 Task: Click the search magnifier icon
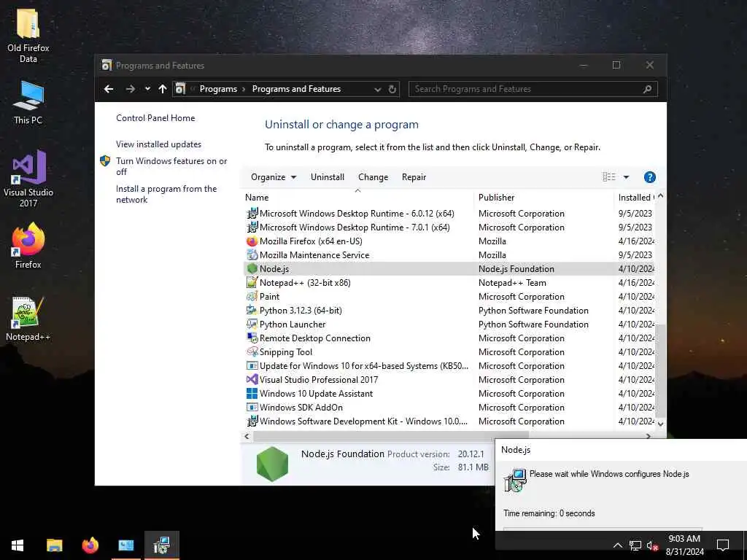tap(647, 89)
